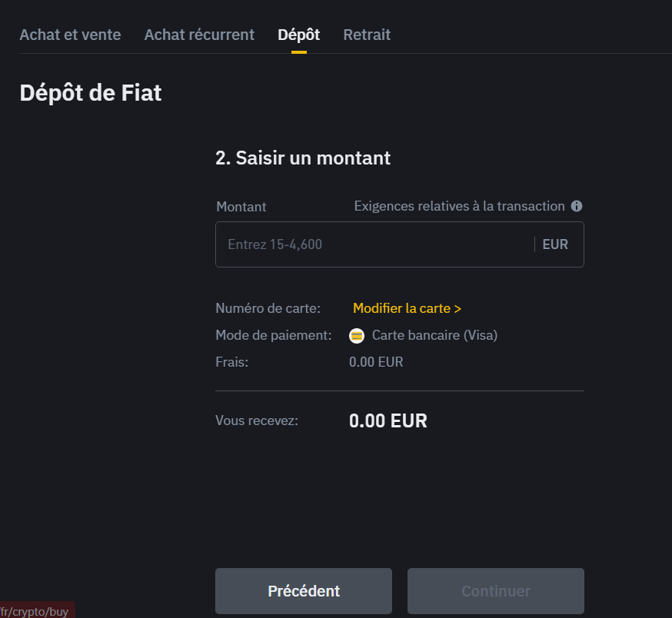Click the Mode de paiement label
Viewport: 672px width, 618px height.
tap(274, 335)
